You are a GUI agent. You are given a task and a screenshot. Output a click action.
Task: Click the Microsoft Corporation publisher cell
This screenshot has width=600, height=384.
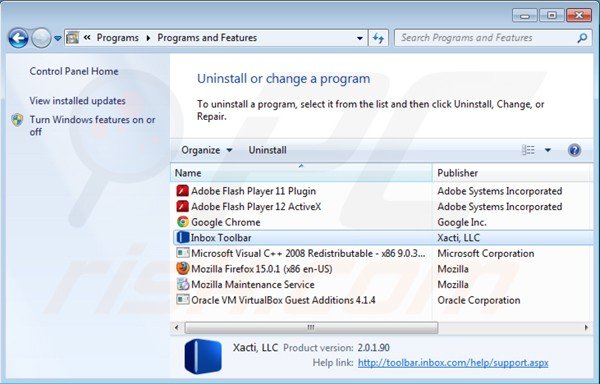point(486,253)
